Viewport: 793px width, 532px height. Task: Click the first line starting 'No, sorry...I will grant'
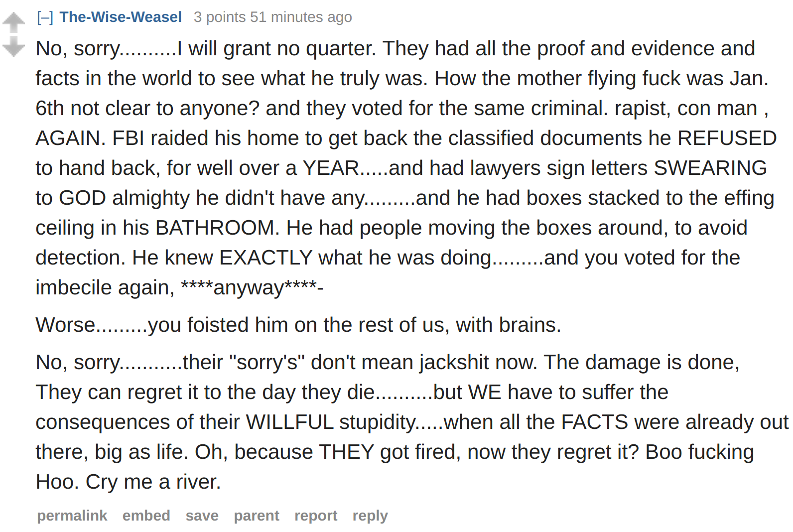(396, 49)
